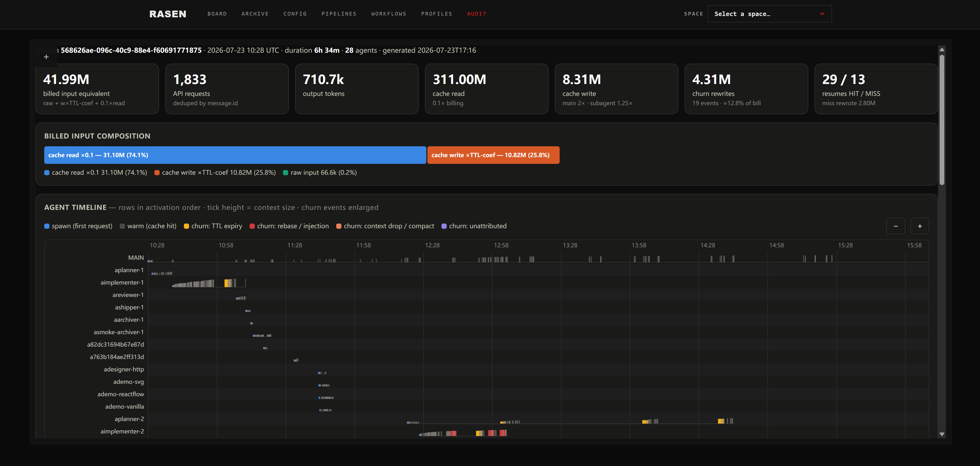This screenshot has width=980, height=466.
Task: Open the Select a space dropdown
Action: click(769, 14)
